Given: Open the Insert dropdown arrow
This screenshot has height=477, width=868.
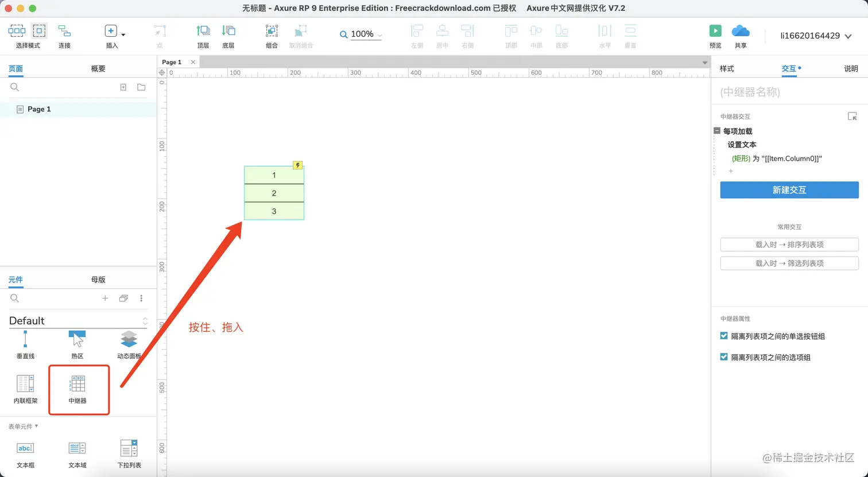Looking at the screenshot, I should (x=123, y=35).
